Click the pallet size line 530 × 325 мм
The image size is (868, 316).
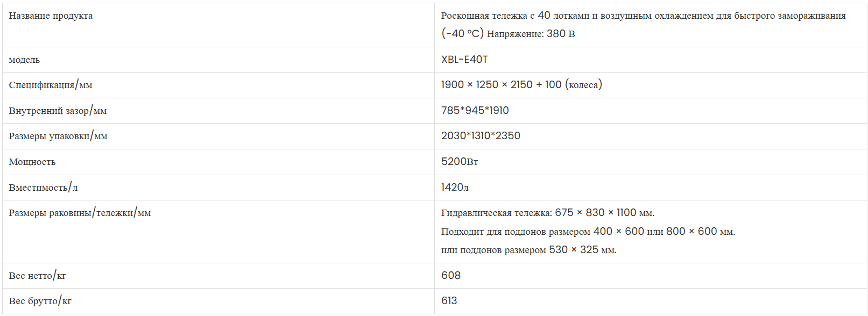coord(529,250)
